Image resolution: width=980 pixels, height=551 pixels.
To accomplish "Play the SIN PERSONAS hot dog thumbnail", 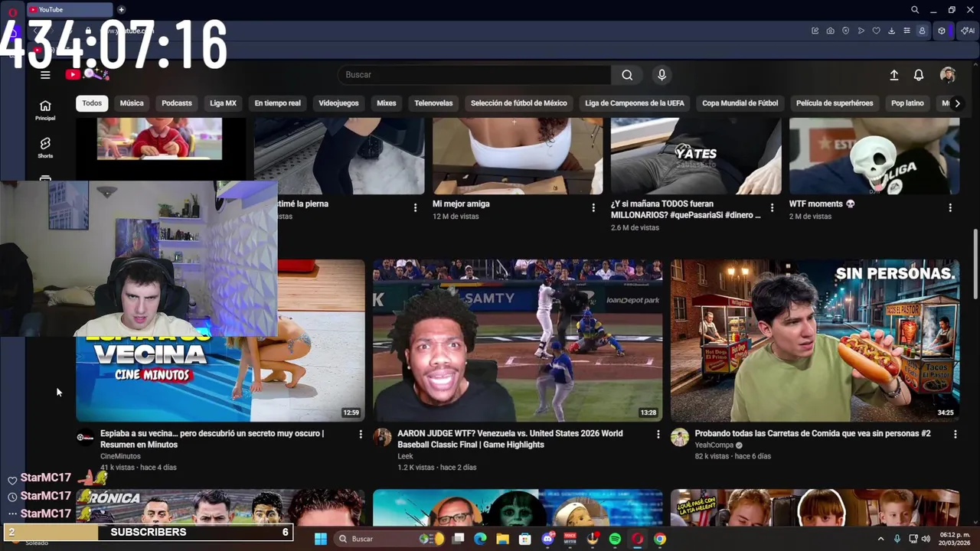I will pos(815,341).
